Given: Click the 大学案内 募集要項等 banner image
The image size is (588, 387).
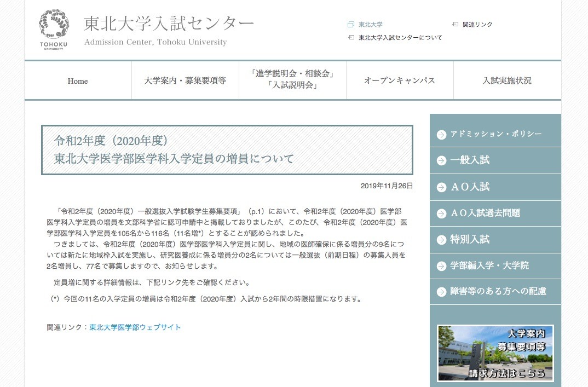Looking at the screenshot, I should click(x=495, y=353).
